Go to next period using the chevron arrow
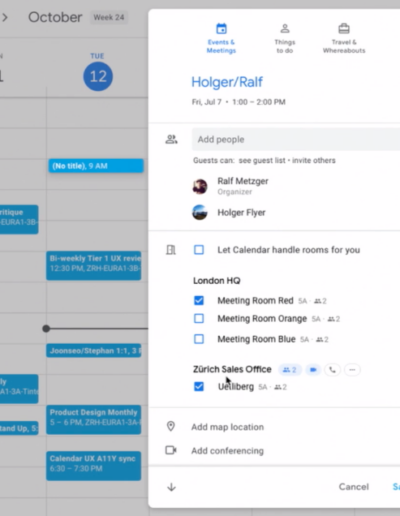The height and width of the screenshot is (516, 400). click(5, 17)
